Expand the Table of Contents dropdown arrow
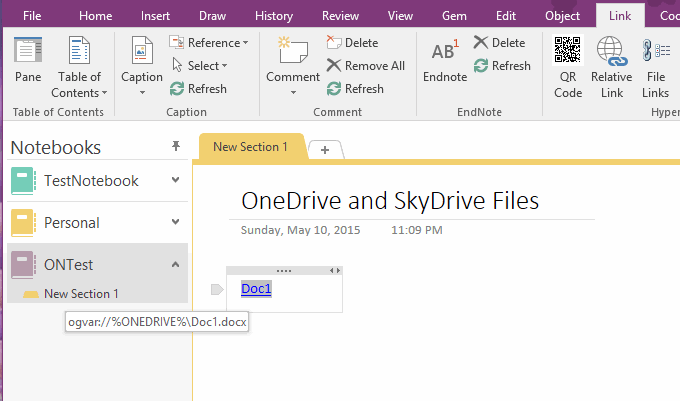This screenshot has height=401, width=680. pos(105,93)
